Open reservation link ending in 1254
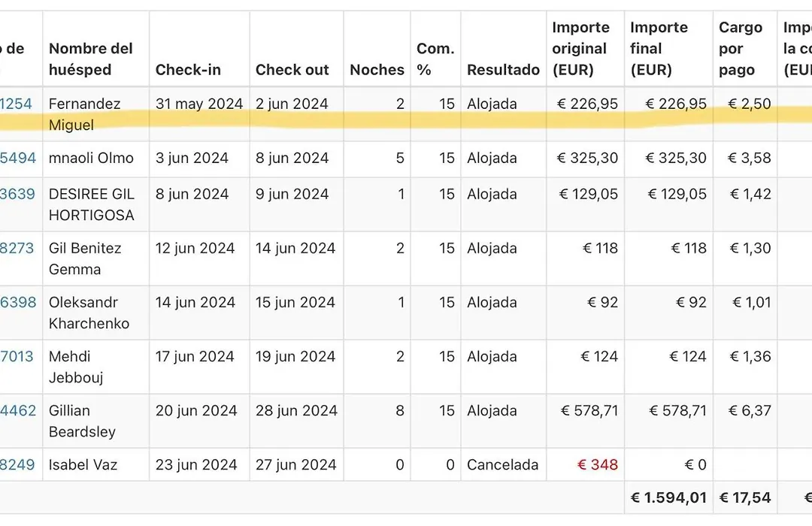Image resolution: width=812 pixels, height=526 pixels. click(x=16, y=104)
